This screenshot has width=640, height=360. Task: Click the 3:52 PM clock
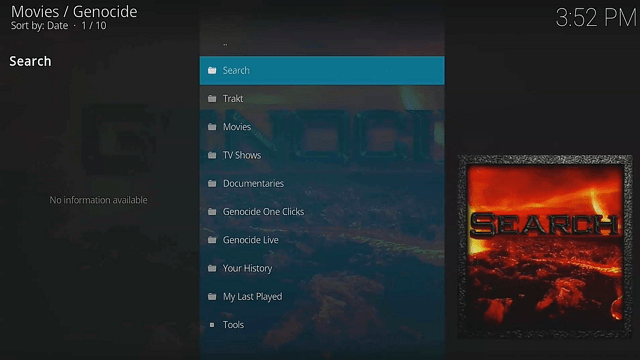tap(596, 18)
